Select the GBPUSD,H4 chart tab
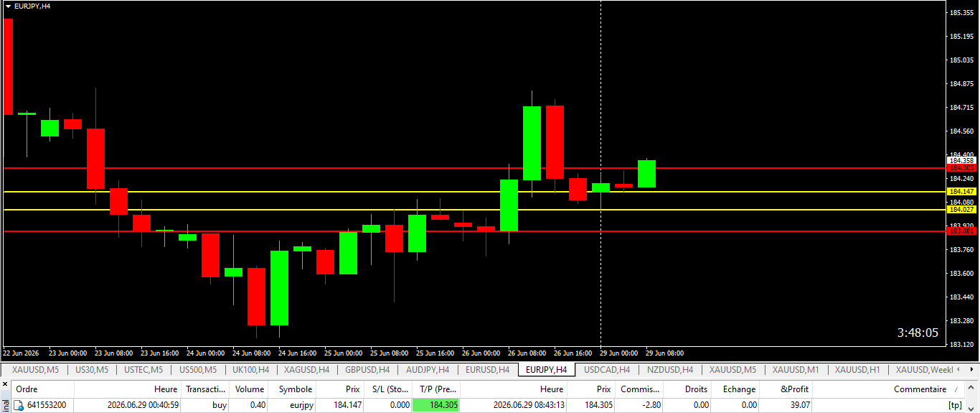Image resolution: width=980 pixels, height=413 pixels. pos(367,370)
